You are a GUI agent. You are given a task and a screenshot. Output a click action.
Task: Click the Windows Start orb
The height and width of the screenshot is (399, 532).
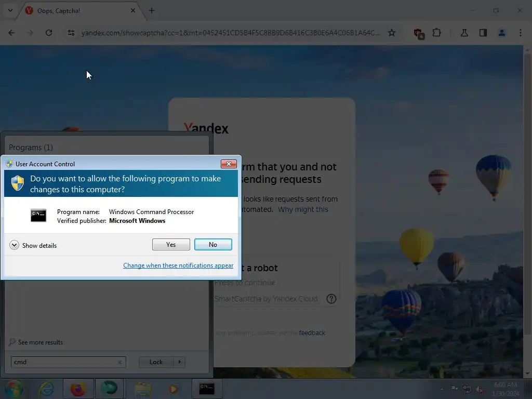[x=14, y=389]
